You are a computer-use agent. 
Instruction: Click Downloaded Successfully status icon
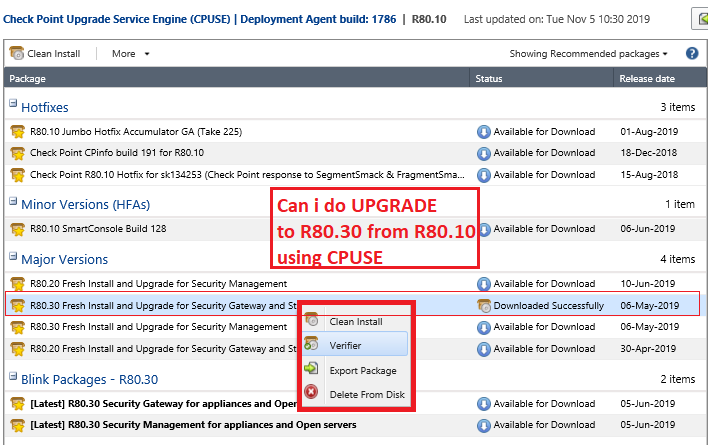click(x=484, y=306)
